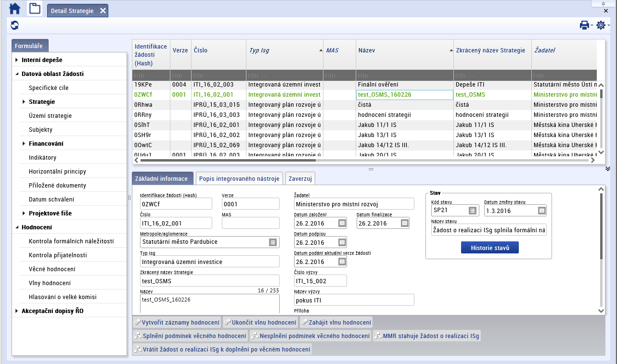Collapse the detail panel with double chevron

(x=607, y=168)
